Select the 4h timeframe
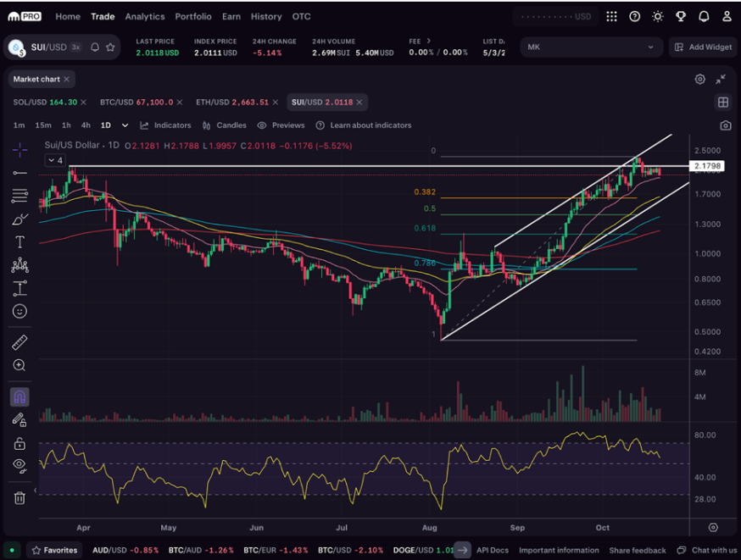 (x=86, y=125)
